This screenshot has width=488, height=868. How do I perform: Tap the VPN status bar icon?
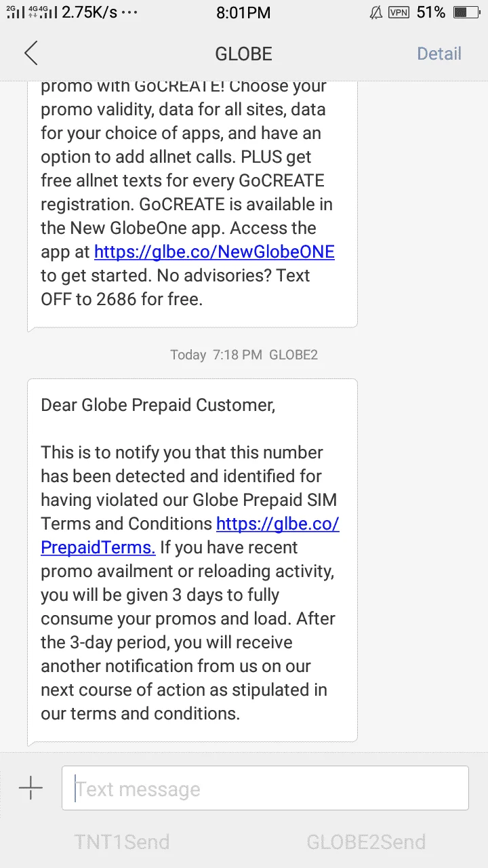pyautogui.click(x=399, y=12)
